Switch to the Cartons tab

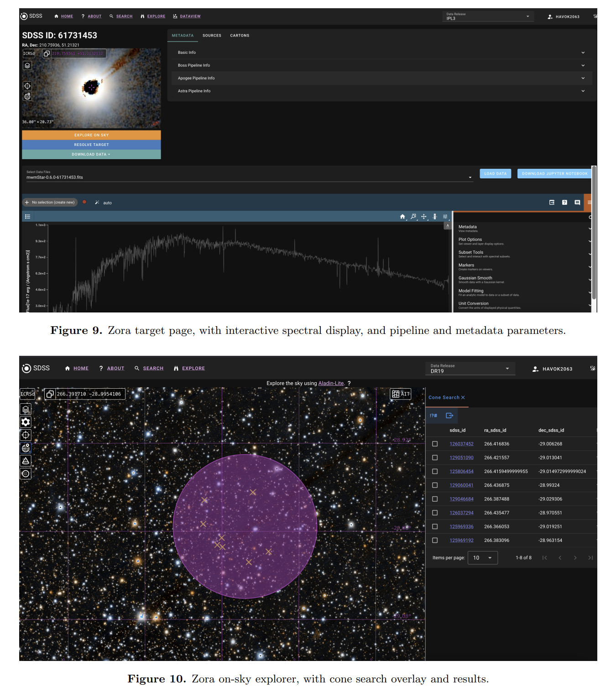(240, 36)
